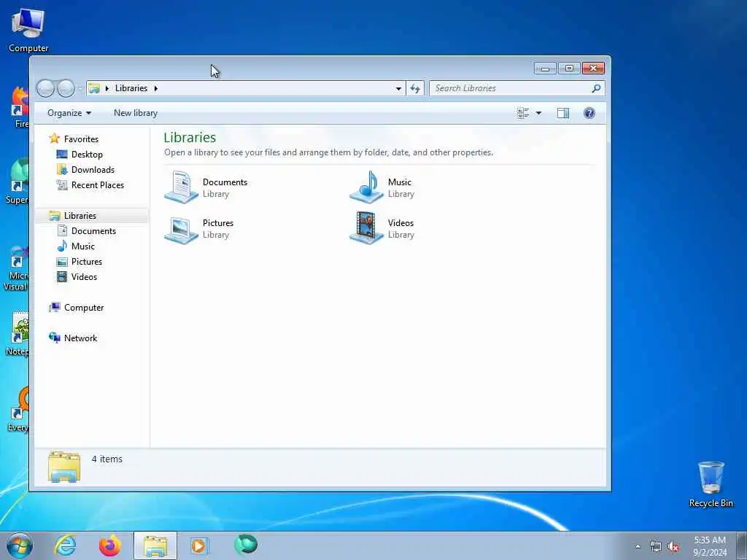Open the Pictures library icon in main pane
The height and width of the screenshot is (560, 747).
[181, 230]
